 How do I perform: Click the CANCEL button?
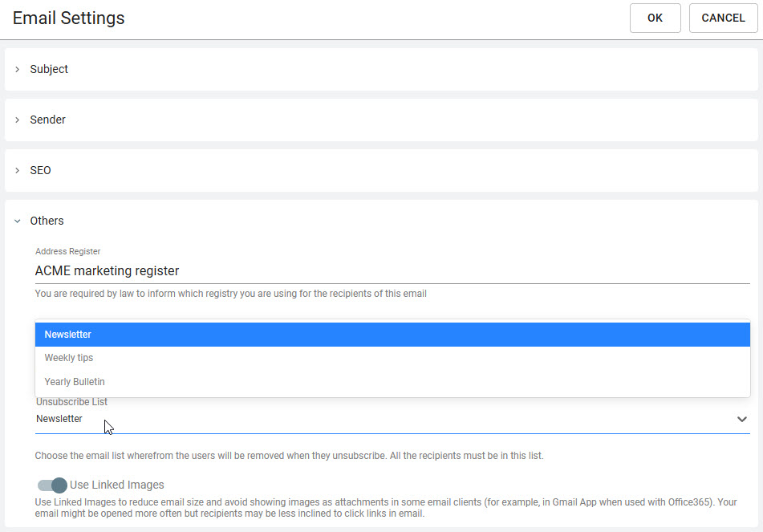[x=723, y=18]
